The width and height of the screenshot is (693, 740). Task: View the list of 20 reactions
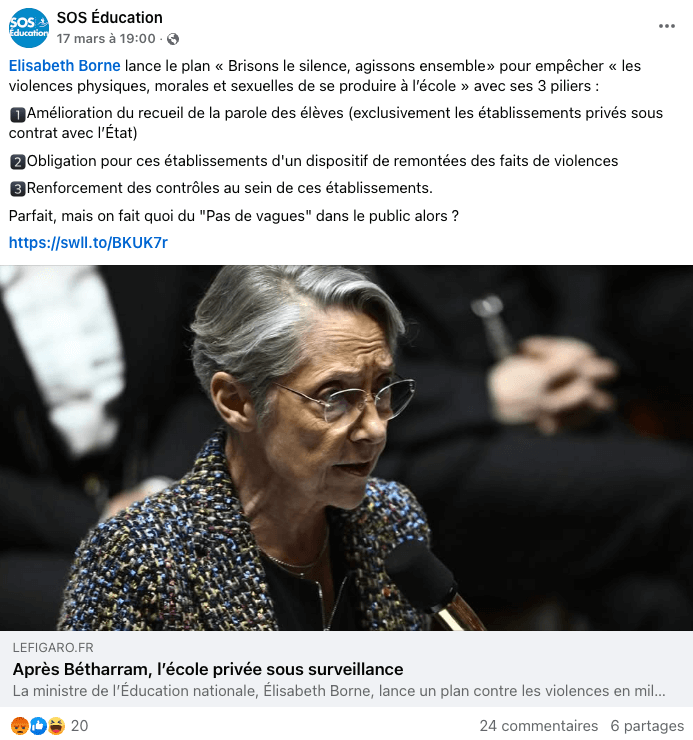click(79, 726)
